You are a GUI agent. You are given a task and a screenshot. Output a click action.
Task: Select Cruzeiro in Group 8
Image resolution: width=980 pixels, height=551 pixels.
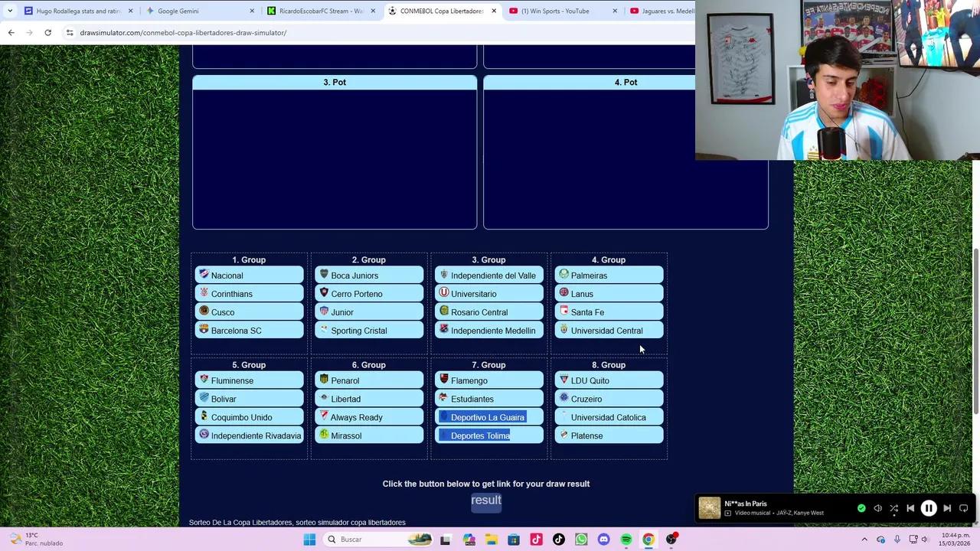point(609,399)
